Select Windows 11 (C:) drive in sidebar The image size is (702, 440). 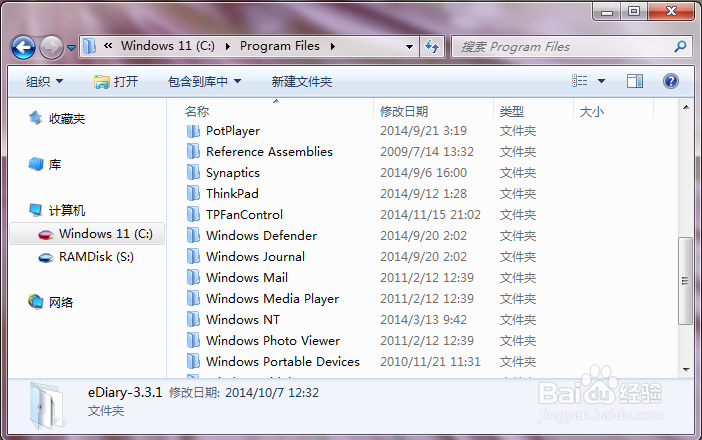click(x=87, y=234)
